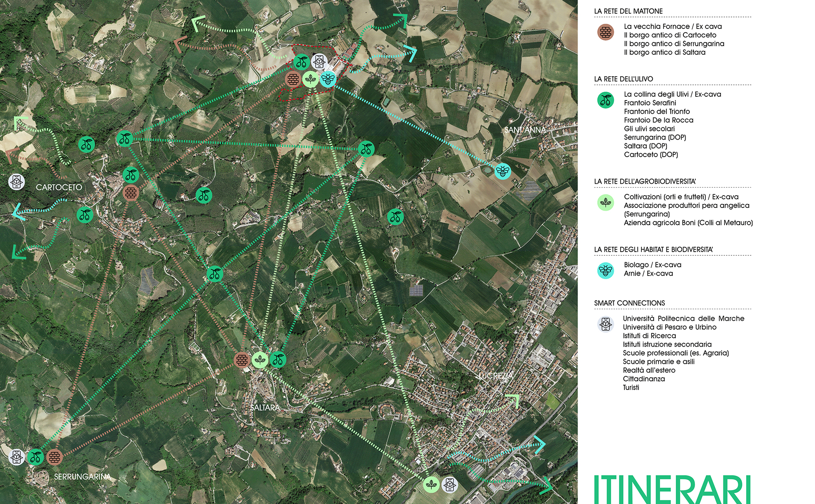Select the olive icon next to Serrungarina brick icon
The width and height of the screenshot is (815, 504).
click(x=37, y=457)
